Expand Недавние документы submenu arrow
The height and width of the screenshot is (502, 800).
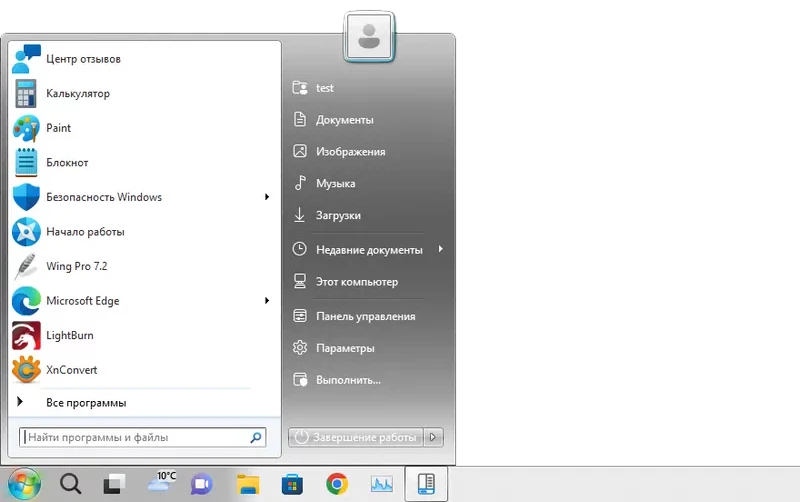click(x=440, y=249)
